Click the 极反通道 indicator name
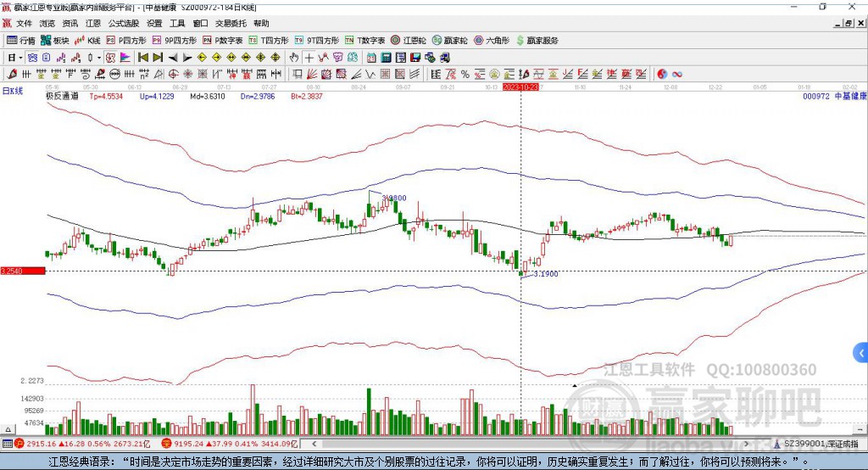Image resolution: width=868 pixels, height=470 pixels. coord(62,97)
